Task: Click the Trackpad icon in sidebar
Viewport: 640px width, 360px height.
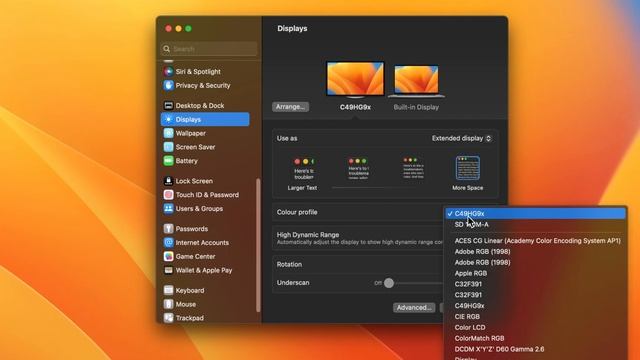Action: click(x=168, y=318)
